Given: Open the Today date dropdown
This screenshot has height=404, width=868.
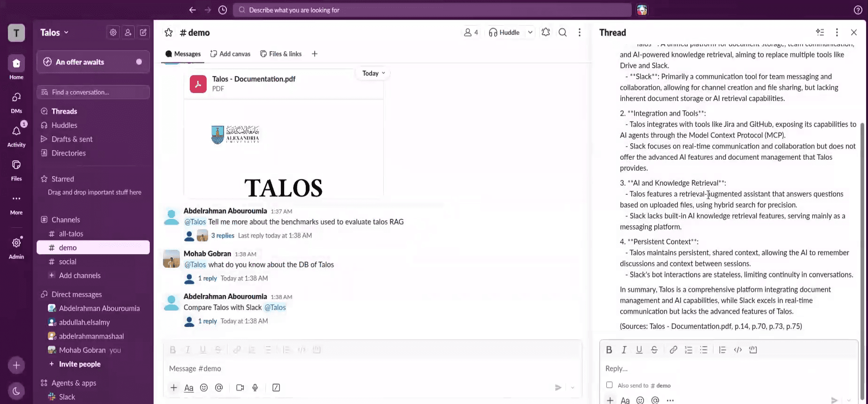Looking at the screenshot, I should coord(373,73).
